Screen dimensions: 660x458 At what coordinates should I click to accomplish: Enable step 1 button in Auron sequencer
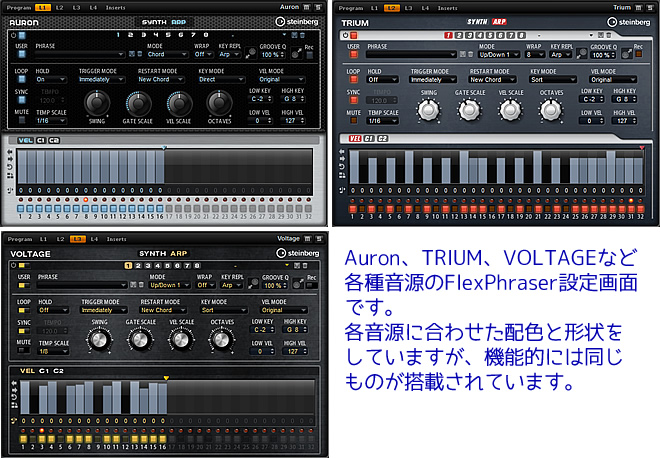tap(20, 208)
